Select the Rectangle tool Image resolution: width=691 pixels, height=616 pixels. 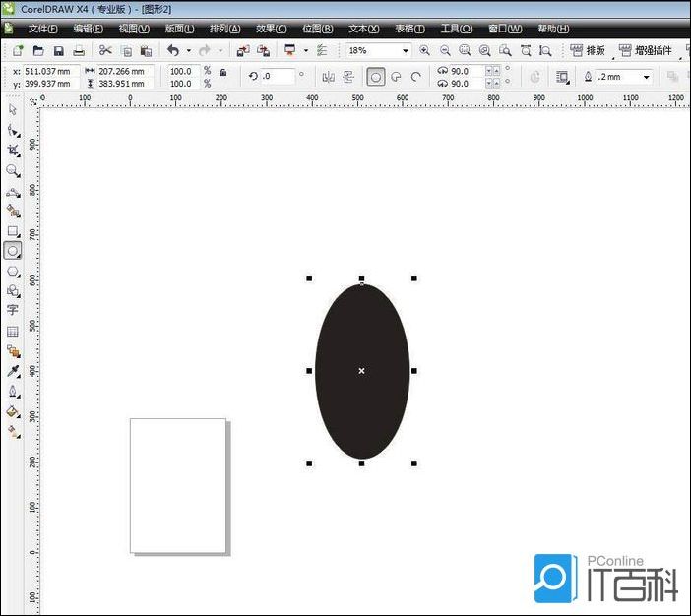[x=13, y=231]
